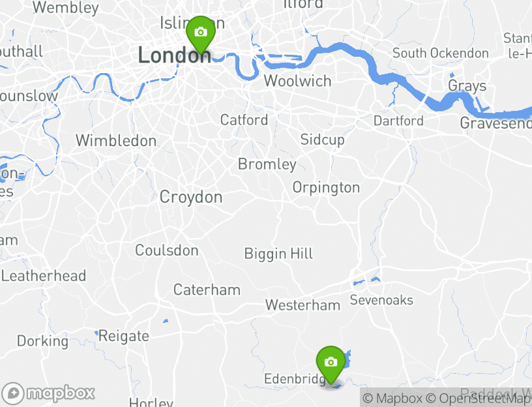Click the Reigate town label
Viewport: 532px width, 407px height.
123,337
